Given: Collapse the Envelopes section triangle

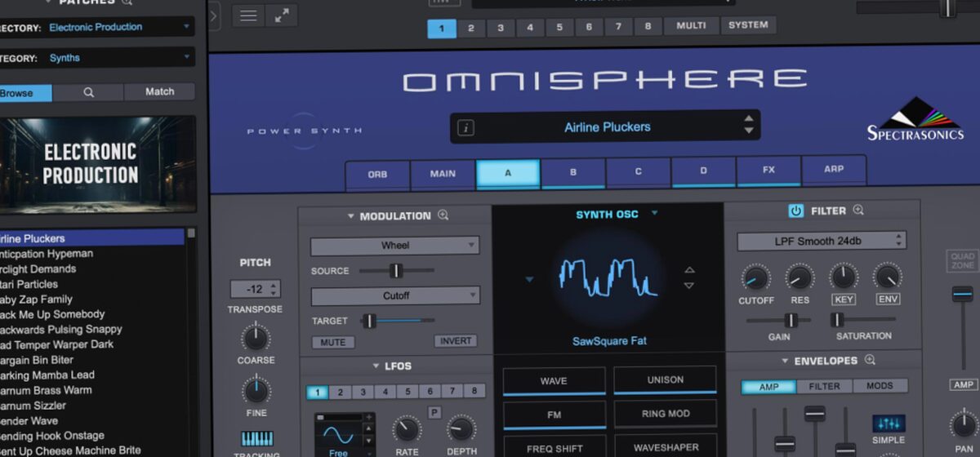Looking at the screenshot, I should (785, 361).
